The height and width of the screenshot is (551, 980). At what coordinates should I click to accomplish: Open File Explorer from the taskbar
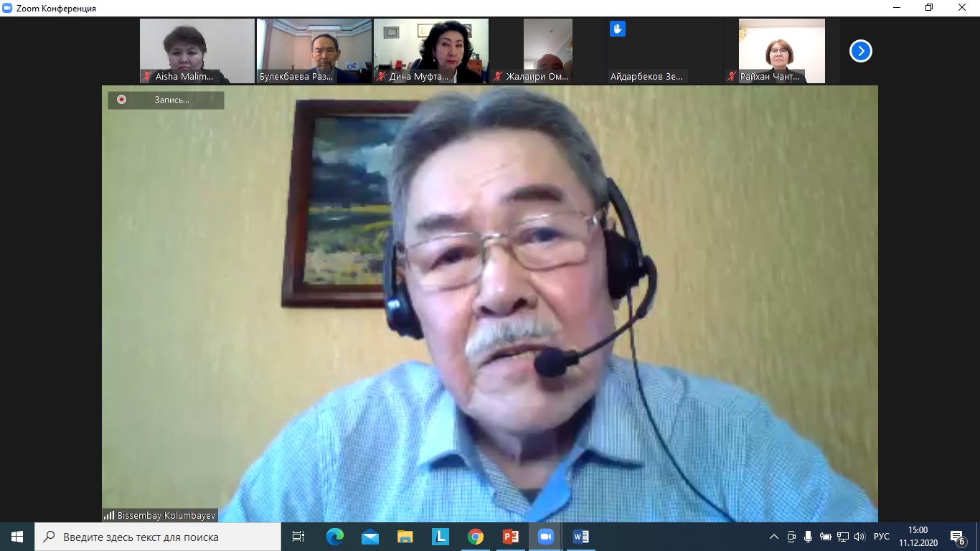pos(405,537)
